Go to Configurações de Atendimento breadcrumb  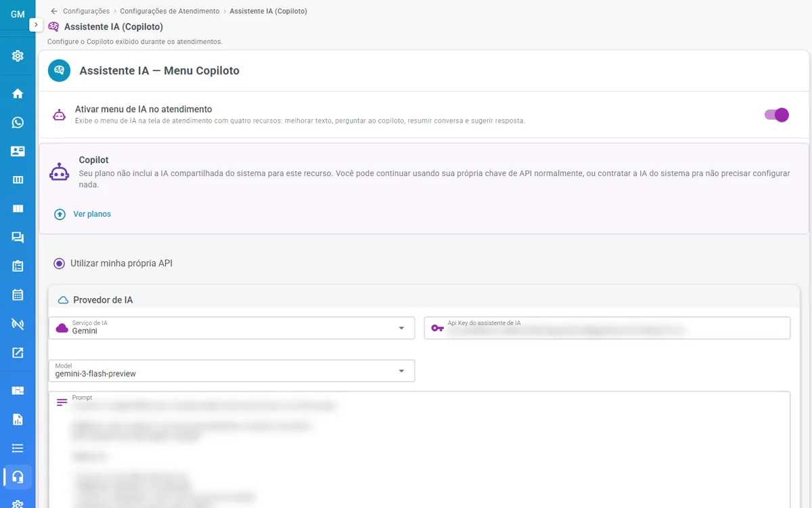click(x=170, y=11)
